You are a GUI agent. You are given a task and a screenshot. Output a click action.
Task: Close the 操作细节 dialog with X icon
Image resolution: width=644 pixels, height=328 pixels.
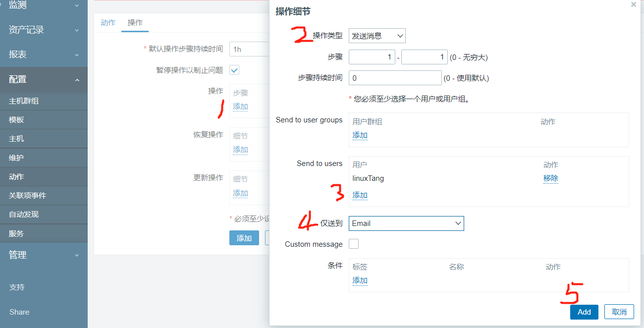coord(633,4)
